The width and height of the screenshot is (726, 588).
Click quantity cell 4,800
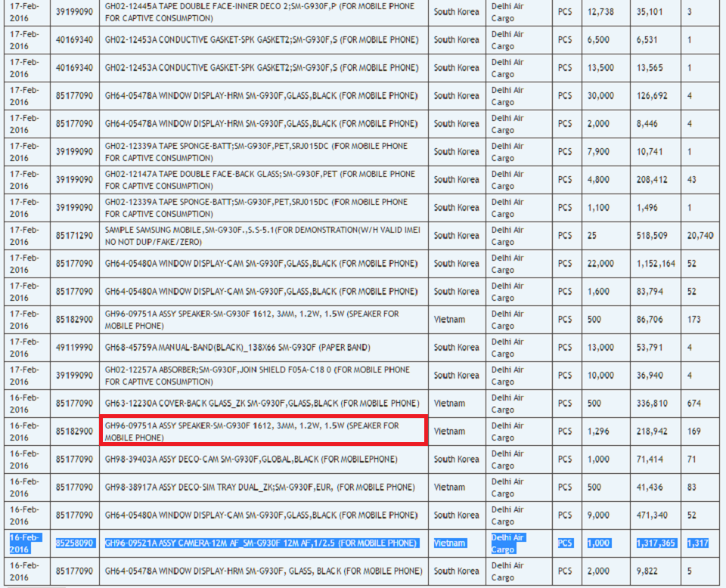[606, 180]
